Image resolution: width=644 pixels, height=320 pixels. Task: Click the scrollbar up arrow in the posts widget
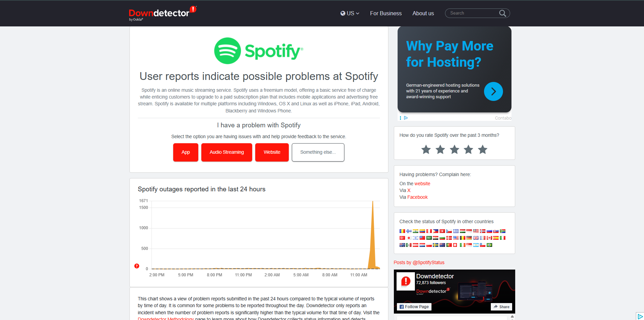point(512,317)
